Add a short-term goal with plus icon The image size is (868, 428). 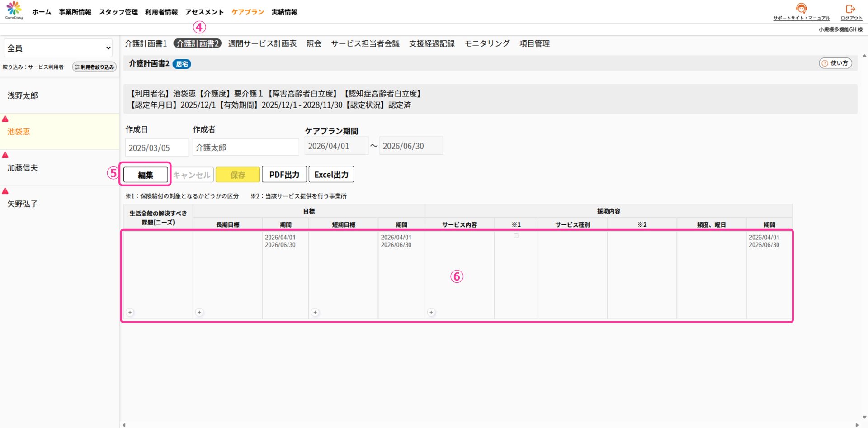(315, 312)
